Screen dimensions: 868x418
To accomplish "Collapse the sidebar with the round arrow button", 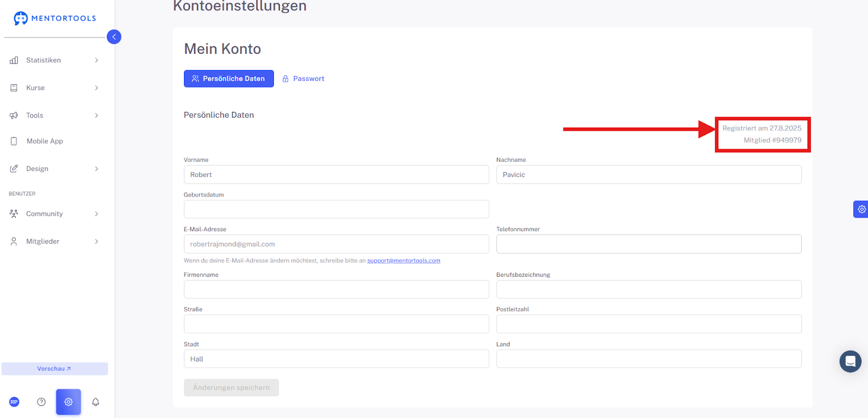I will [x=114, y=37].
